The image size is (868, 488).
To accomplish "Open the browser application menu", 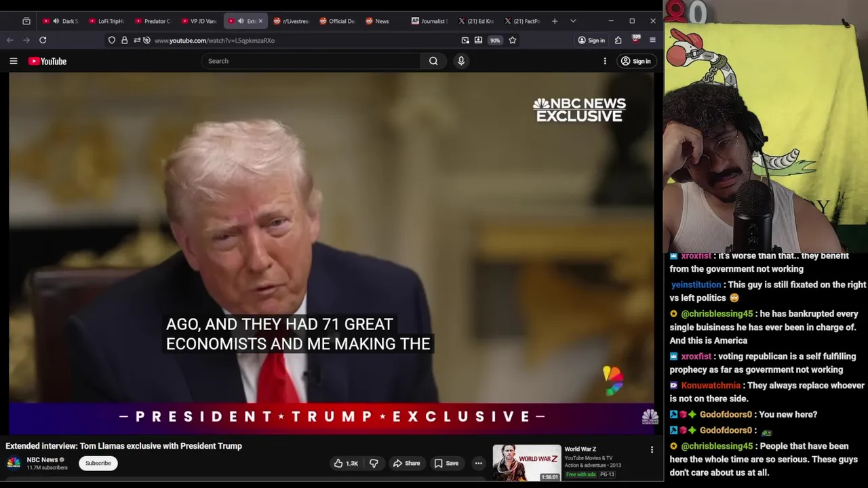I will click(x=652, y=40).
